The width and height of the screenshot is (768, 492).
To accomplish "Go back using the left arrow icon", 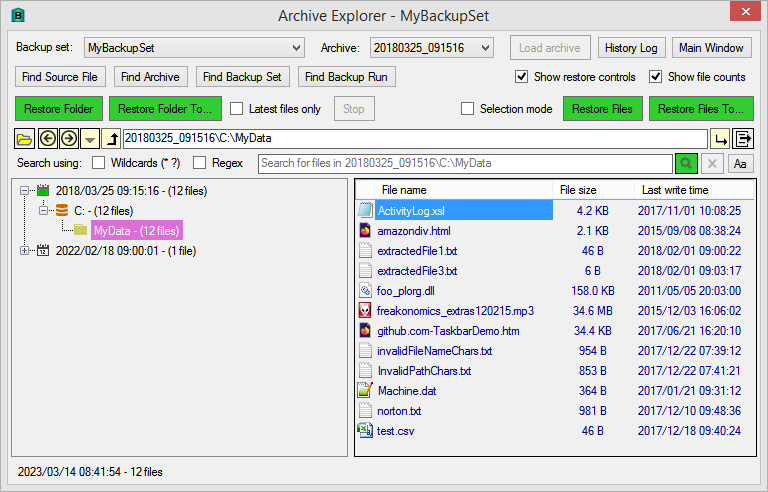I will (48, 139).
